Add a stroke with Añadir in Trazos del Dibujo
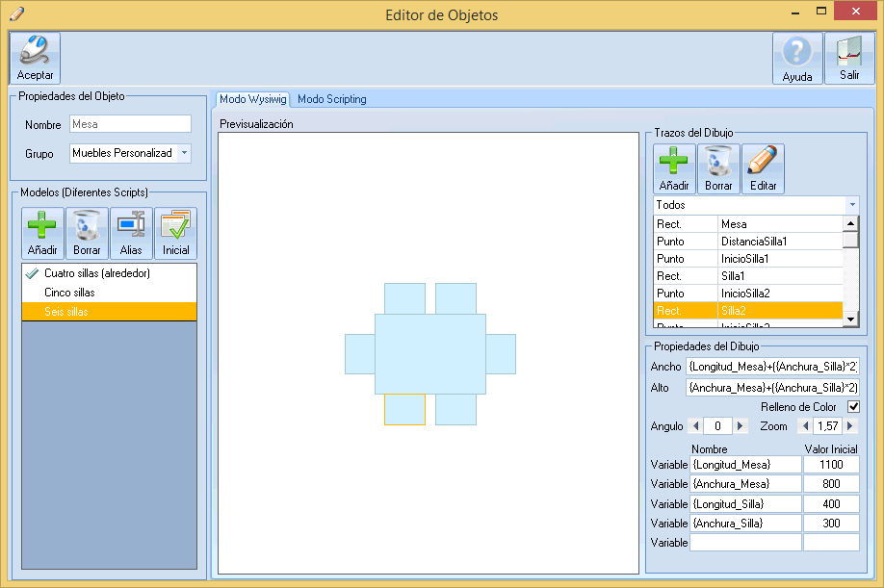The height and width of the screenshot is (588, 884). click(674, 168)
